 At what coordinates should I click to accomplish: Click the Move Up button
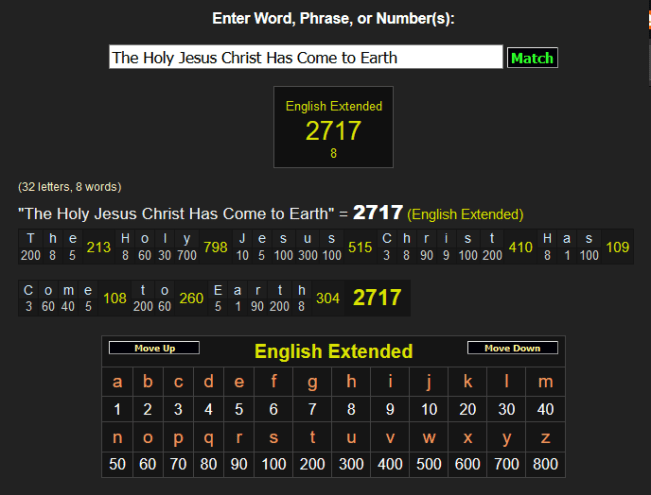pyautogui.click(x=154, y=348)
